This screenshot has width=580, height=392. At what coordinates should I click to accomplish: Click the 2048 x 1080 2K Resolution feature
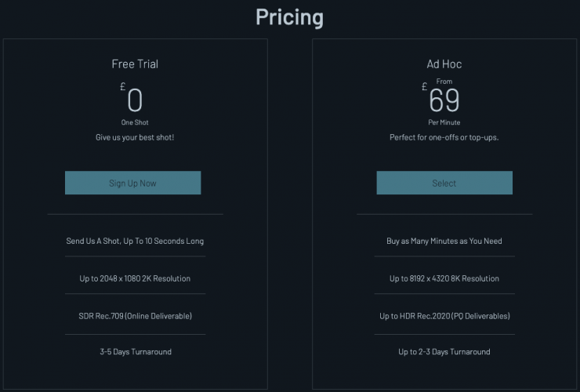point(135,278)
